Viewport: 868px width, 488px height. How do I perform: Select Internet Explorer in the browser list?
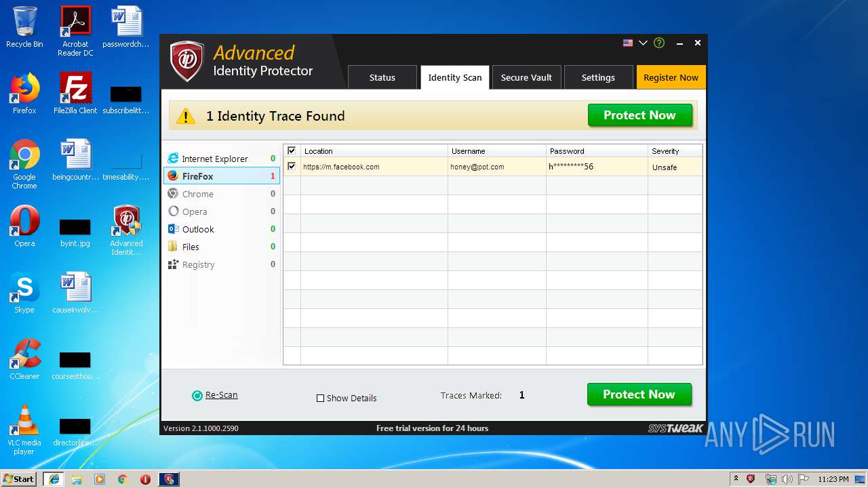tap(221, 159)
